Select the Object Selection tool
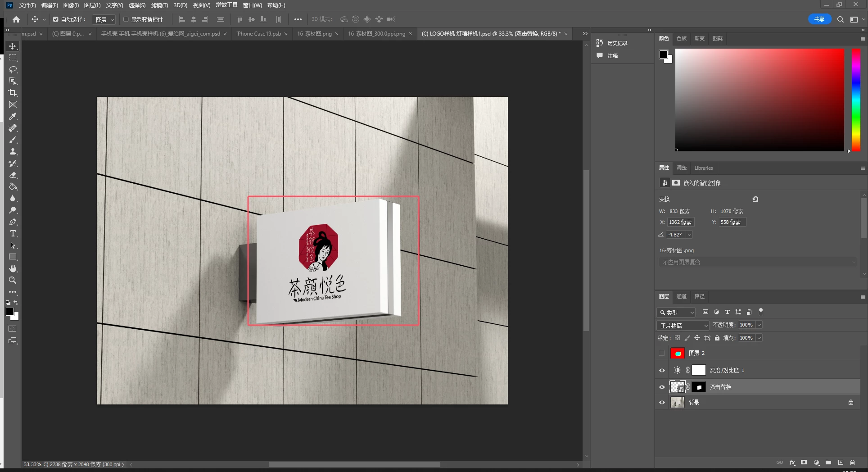The height and width of the screenshot is (472, 868). (13, 81)
